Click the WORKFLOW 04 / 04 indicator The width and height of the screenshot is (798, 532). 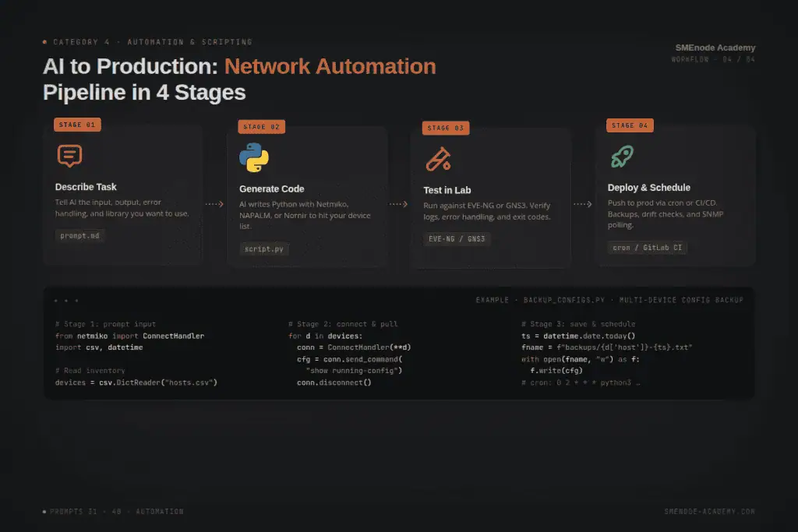tap(713, 59)
